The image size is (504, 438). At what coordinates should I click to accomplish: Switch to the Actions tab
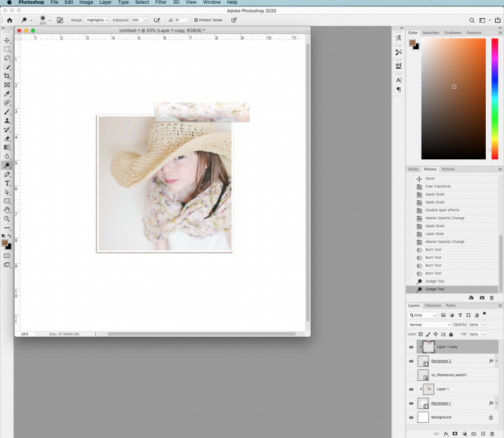448,169
